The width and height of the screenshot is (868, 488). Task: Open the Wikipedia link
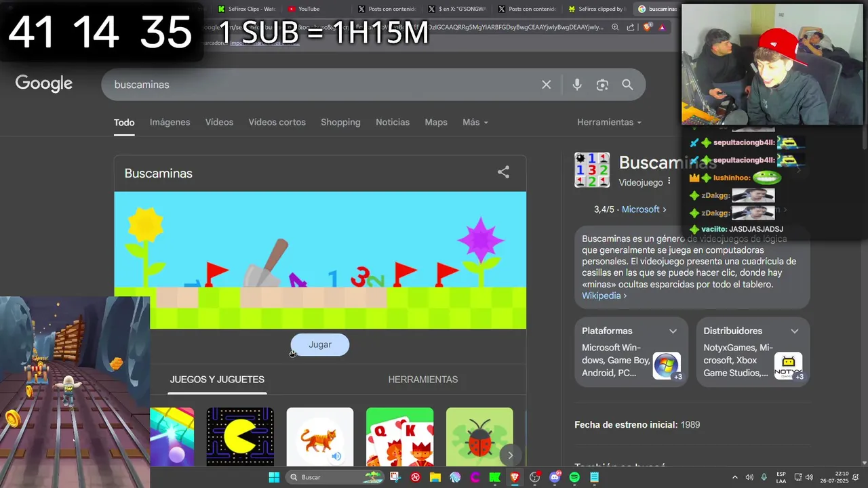(604, 296)
